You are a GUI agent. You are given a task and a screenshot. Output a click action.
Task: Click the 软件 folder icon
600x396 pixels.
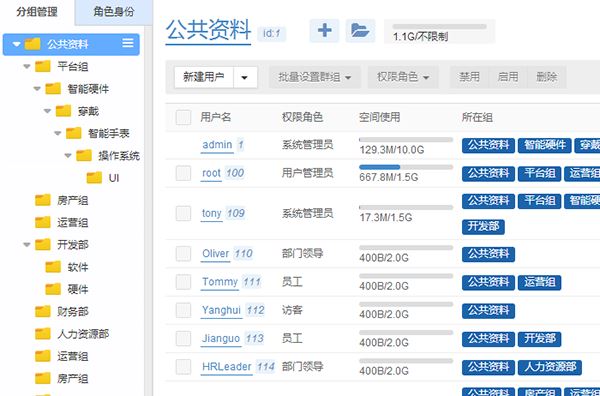tap(53, 267)
